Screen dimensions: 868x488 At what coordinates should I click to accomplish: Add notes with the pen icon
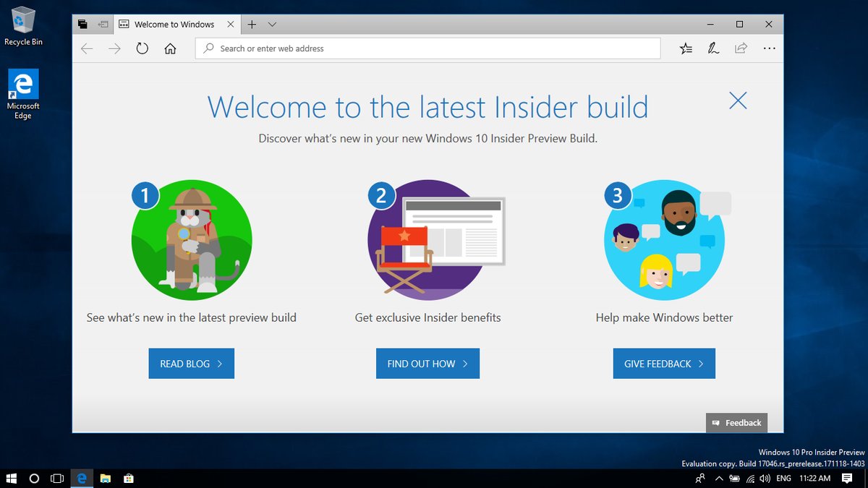(x=713, y=48)
